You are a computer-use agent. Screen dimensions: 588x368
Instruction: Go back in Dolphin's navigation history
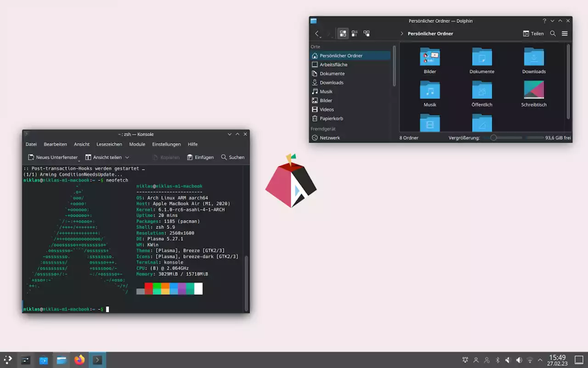pos(317,34)
